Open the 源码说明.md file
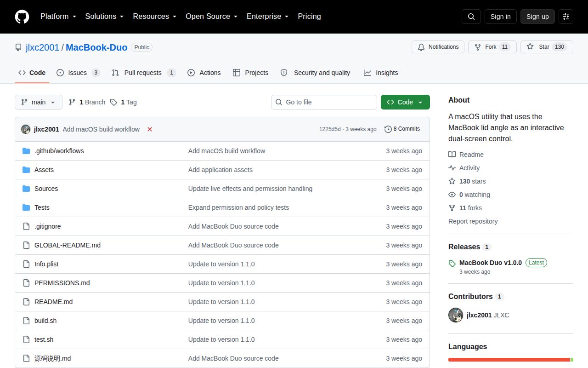The width and height of the screenshot is (588, 368). 52,358
